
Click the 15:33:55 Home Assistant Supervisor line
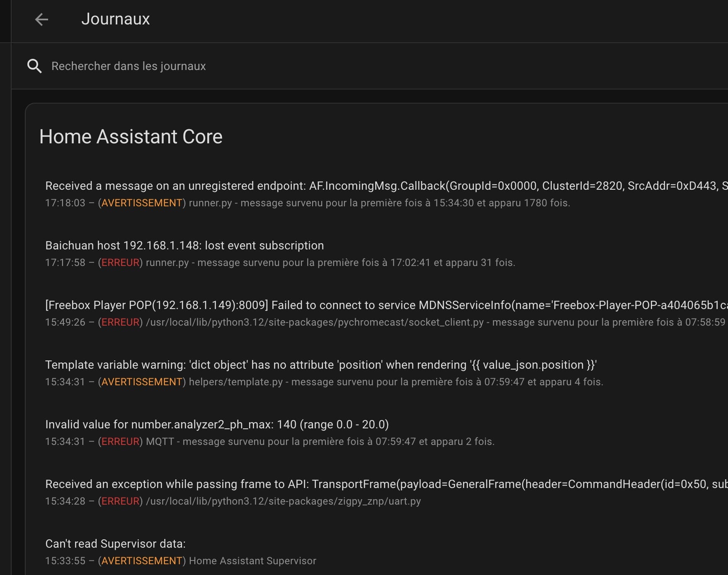(181, 561)
